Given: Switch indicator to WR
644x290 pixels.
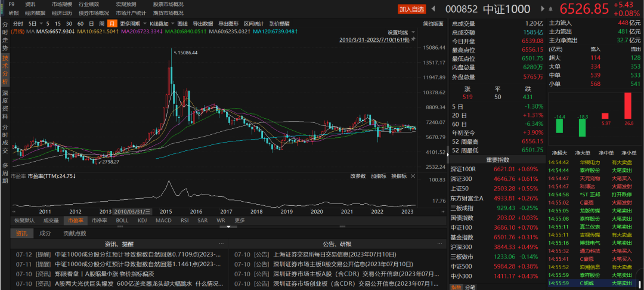Looking at the screenshot, I should point(221,221).
